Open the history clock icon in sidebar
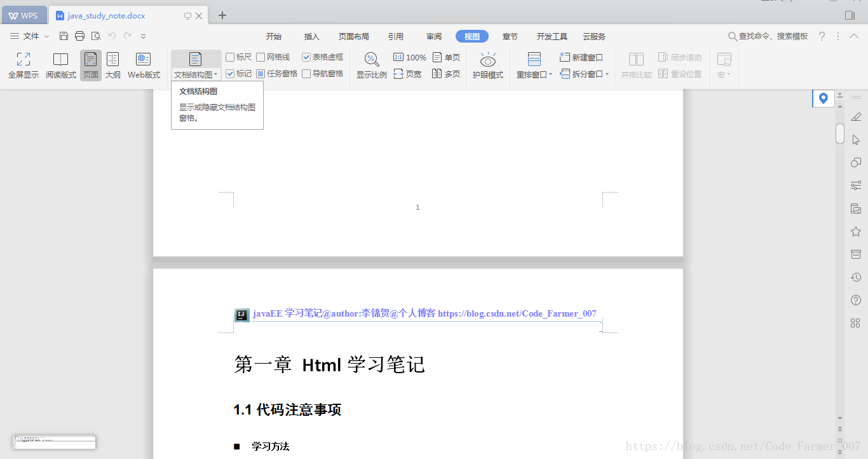 [856, 277]
